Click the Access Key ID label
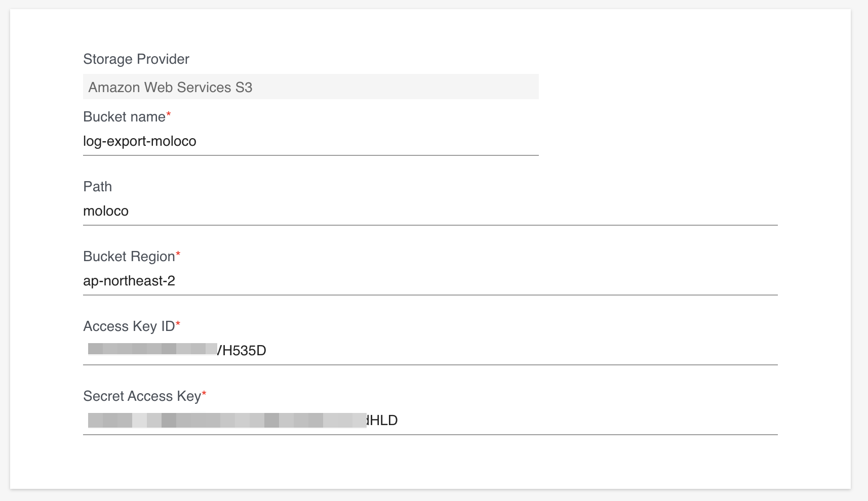868x501 pixels. [x=129, y=326]
